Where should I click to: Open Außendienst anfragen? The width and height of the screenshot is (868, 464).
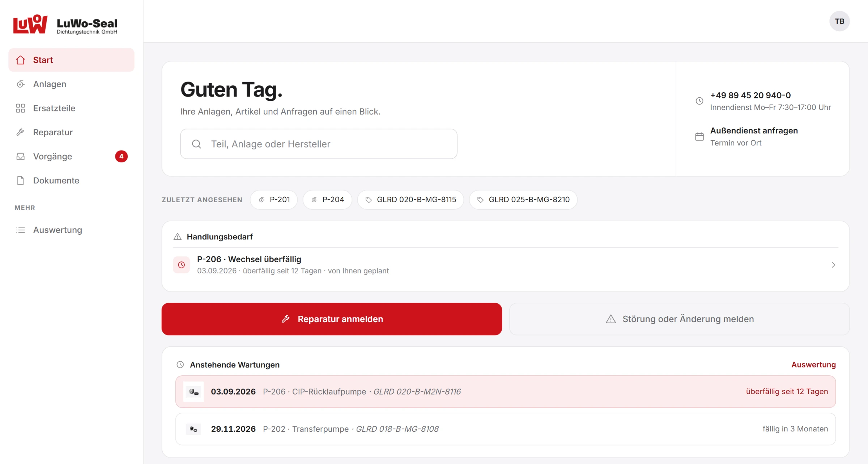point(754,131)
